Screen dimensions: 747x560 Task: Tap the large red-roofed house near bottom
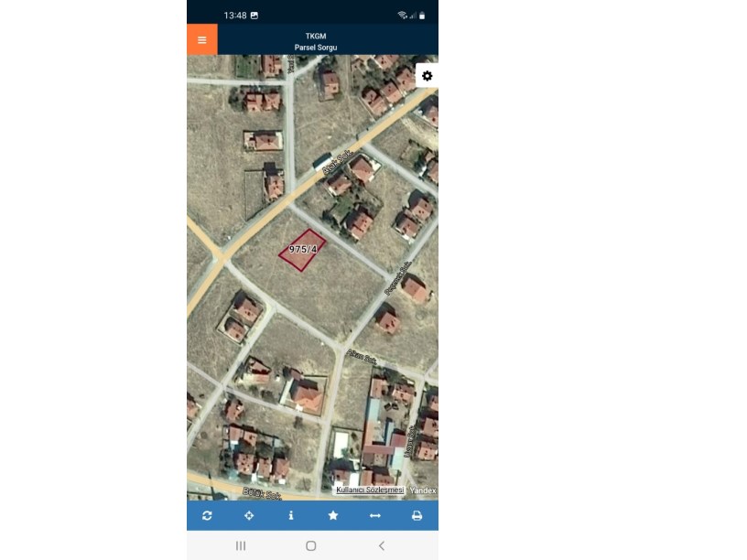[x=306, y=394]
